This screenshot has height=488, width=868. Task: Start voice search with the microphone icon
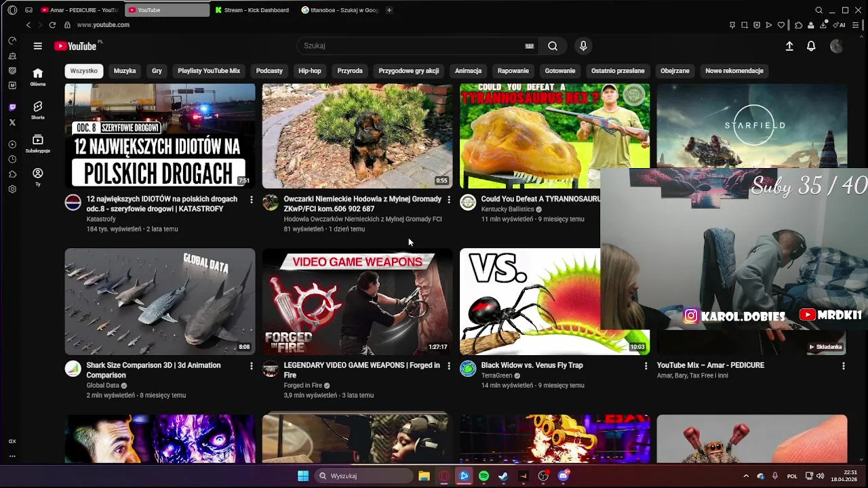583,46
